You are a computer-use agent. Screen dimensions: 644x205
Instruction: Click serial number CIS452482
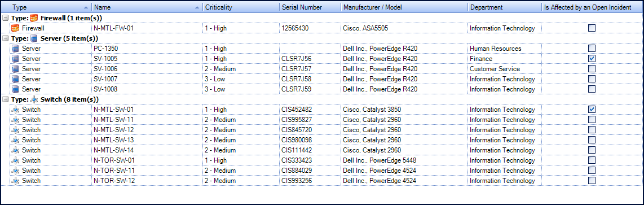(297, 110)
